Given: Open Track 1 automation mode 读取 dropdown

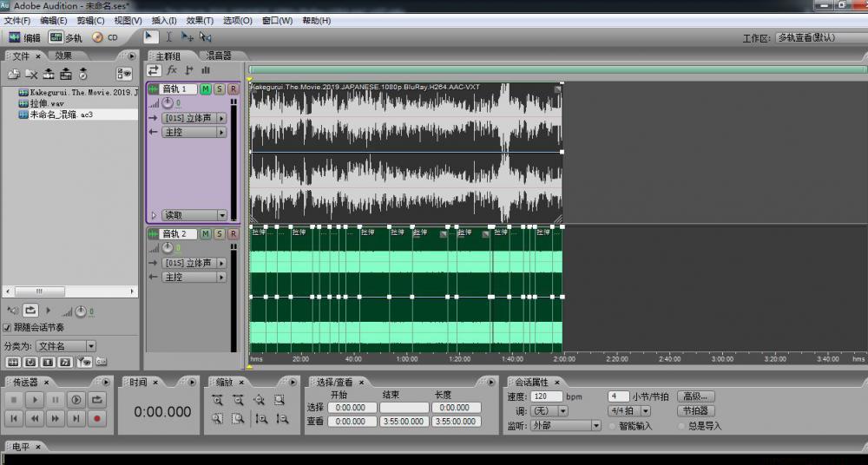Looking at the screenshot, I should [194, 215].
